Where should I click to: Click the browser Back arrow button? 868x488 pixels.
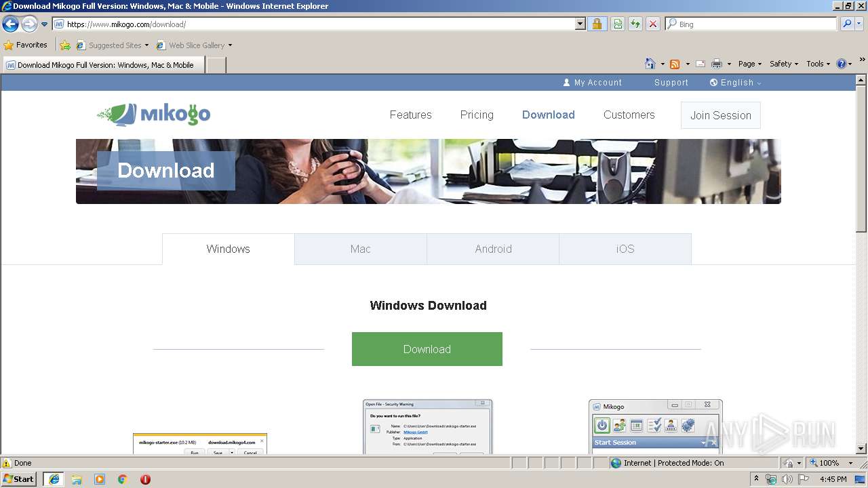coord(10,24)
